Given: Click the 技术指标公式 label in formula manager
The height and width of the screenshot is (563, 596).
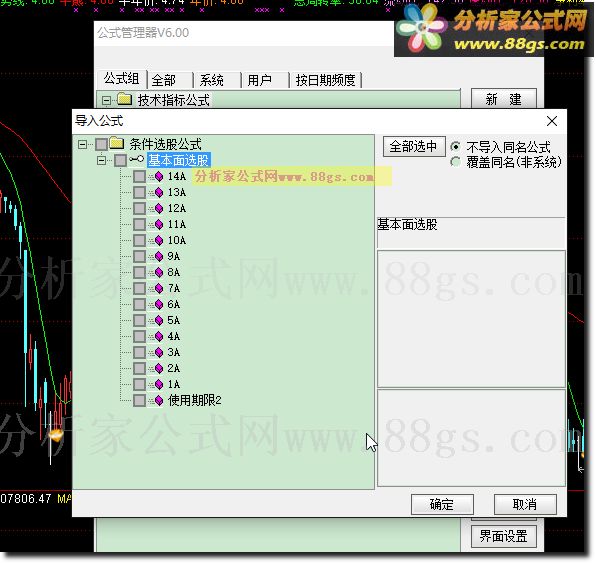Looking at the screenshot, I should point(173,100).
